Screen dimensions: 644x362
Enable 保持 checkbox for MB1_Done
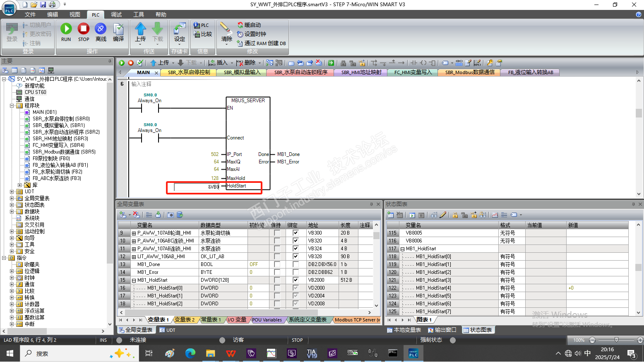[x=277, y=264]
